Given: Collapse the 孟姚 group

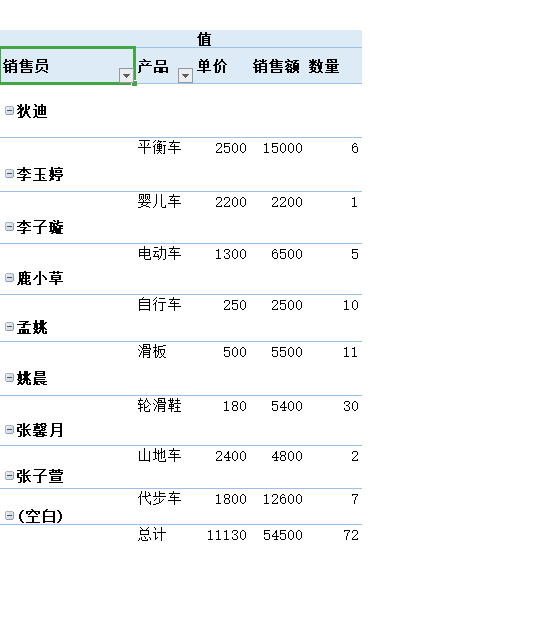Looking at the screenshot, I should point(9,326).
